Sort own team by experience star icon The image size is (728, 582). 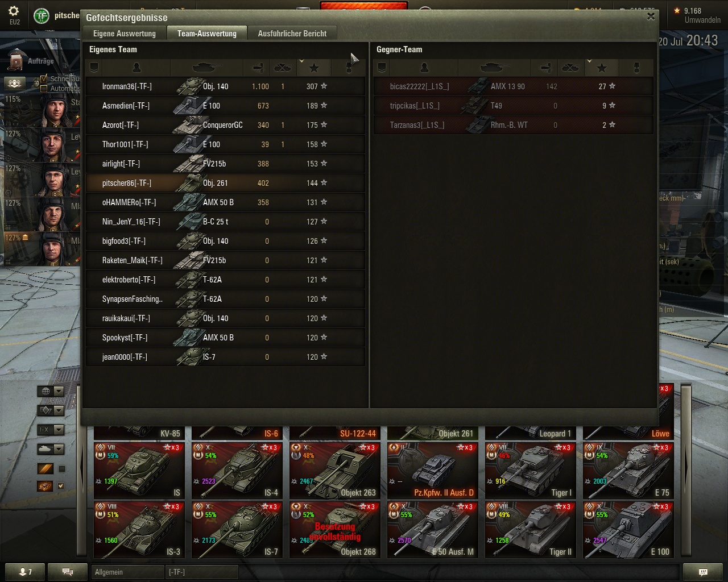click(313, 68)
